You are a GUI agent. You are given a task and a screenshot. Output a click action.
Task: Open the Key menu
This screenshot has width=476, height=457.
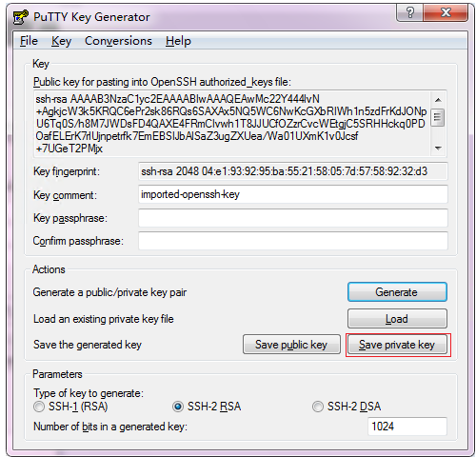click(x=61, y=41)
